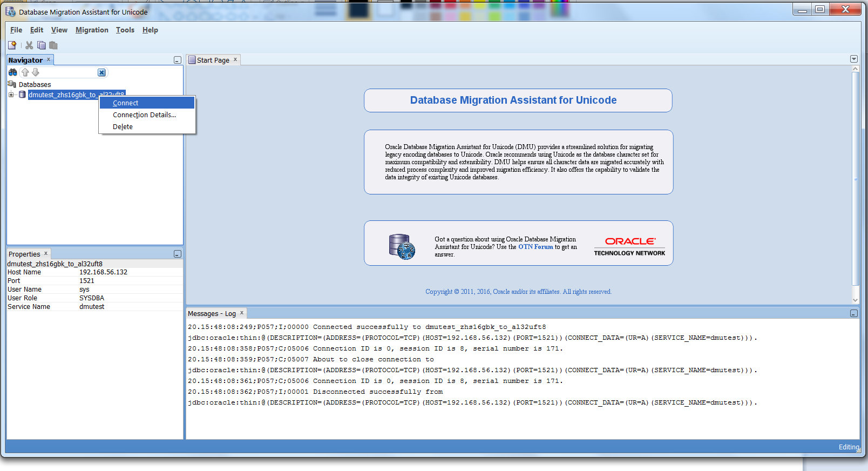Select the dmutest_zhs16gbk_to_al32uft8 tree item

[x=76, y=95]
